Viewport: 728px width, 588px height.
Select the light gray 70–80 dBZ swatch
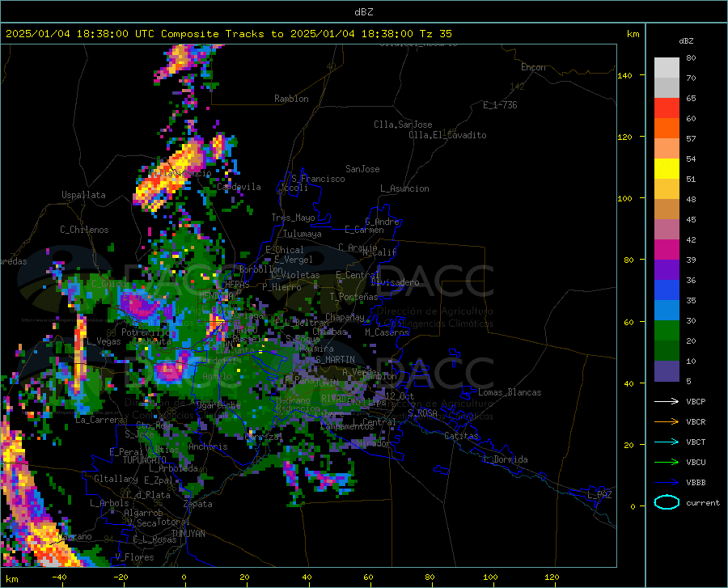coord(667,68)
